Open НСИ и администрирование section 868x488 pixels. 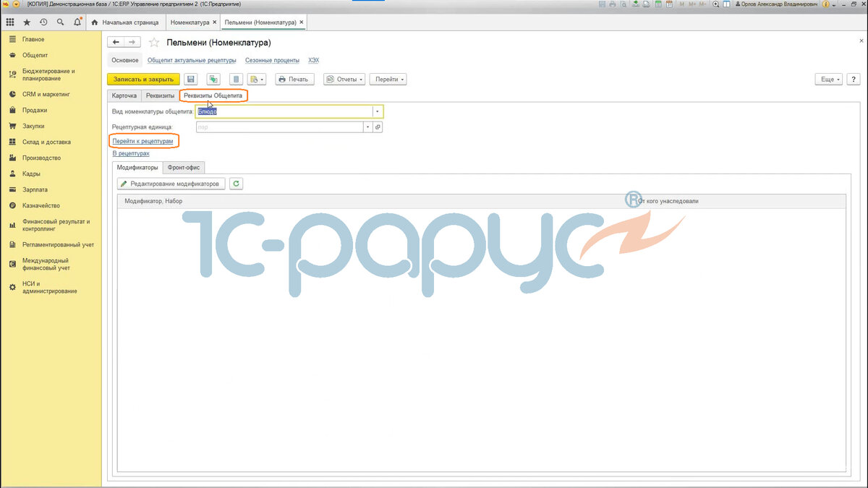49,287
